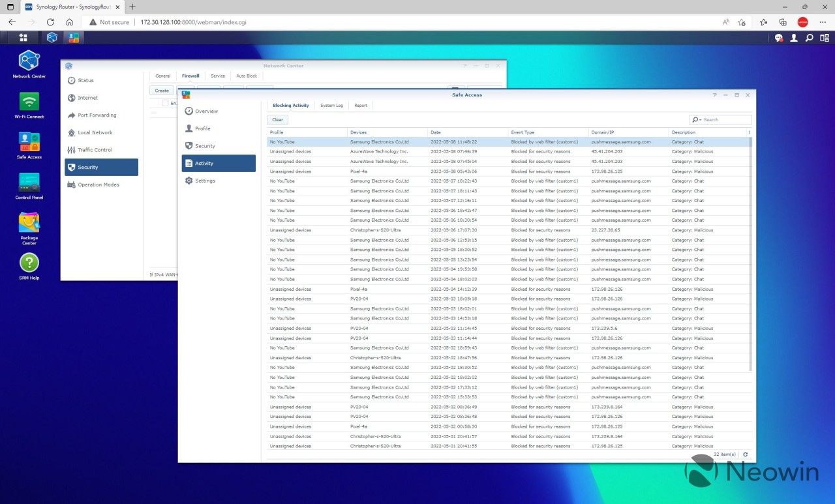Open Service tab in Network Center
The image size is (835, 504).
218,76
